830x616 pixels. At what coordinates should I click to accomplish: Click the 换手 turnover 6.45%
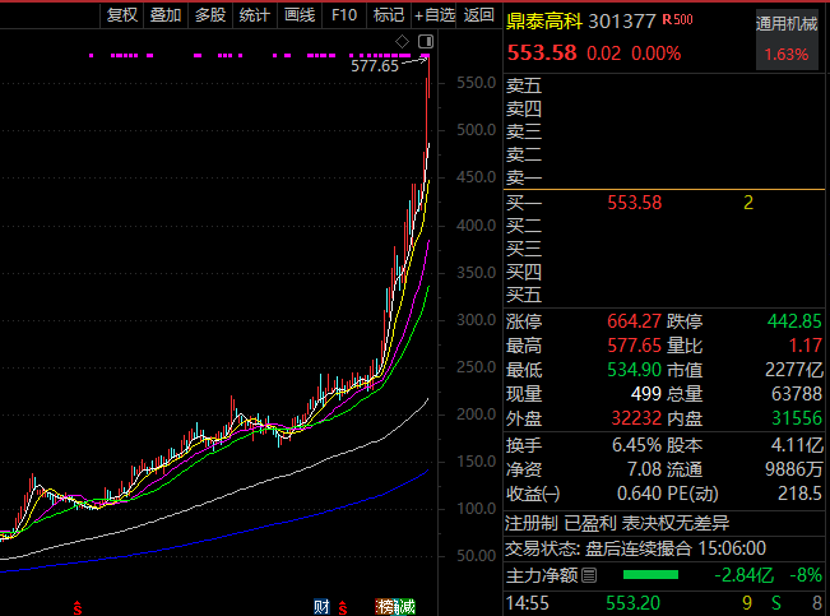pos(637,445)
